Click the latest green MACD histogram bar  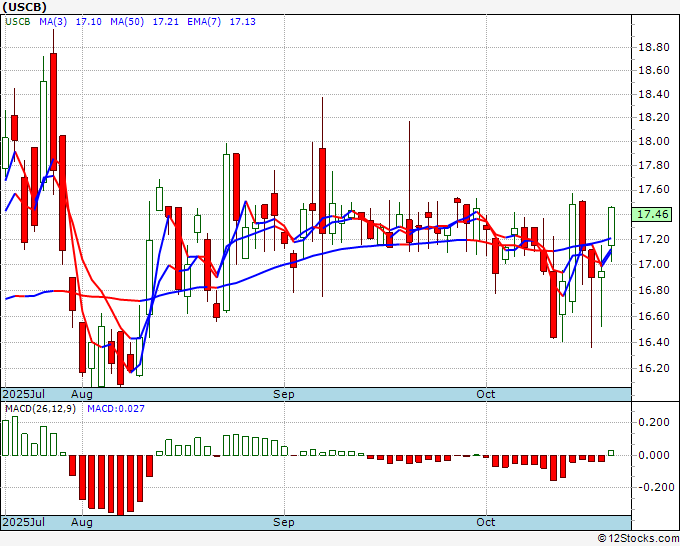(611, 453)
